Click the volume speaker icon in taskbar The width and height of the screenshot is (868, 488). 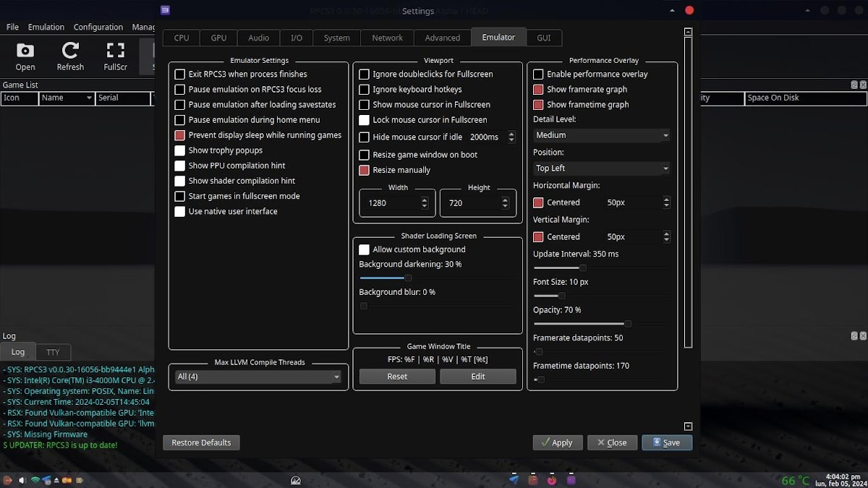click(x=22, y=480)
